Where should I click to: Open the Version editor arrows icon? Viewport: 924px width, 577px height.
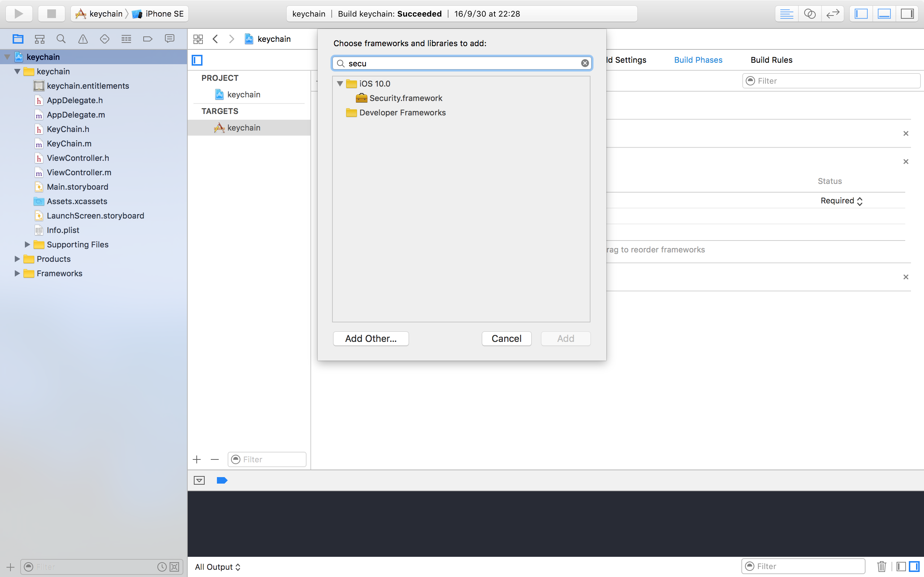[832, 14]
